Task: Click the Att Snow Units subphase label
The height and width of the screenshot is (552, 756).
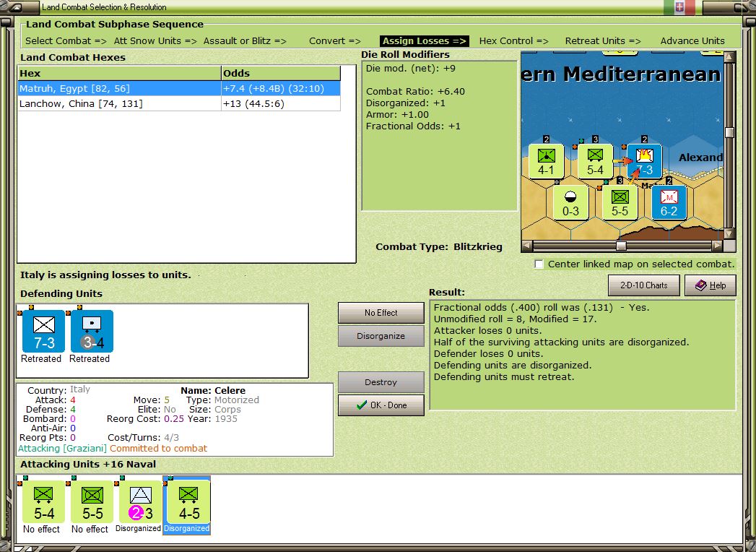Action: tap(155, 41)
